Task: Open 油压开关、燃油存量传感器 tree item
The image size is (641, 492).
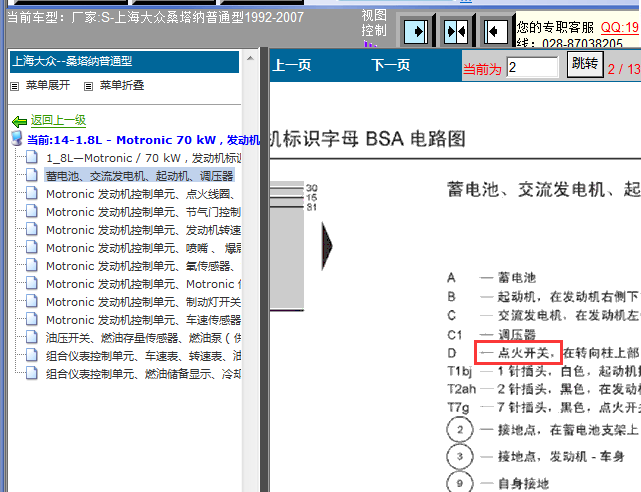Action: [143, 338]
